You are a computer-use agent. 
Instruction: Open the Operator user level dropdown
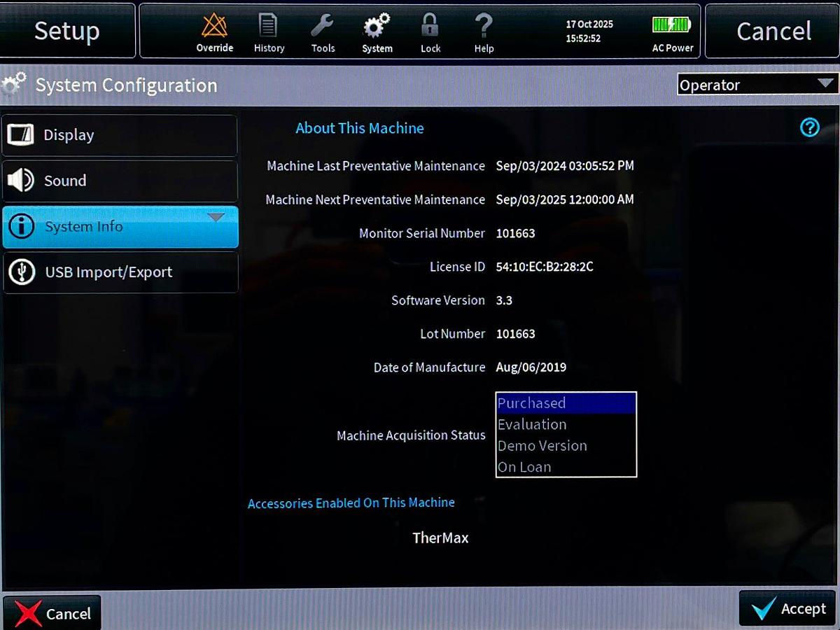[757, 85]
